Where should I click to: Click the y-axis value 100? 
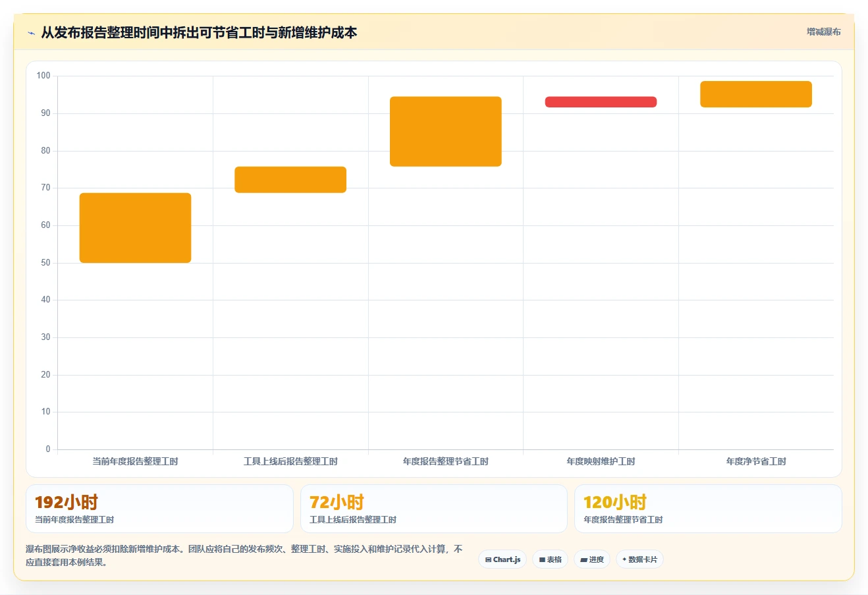(43, 76)
